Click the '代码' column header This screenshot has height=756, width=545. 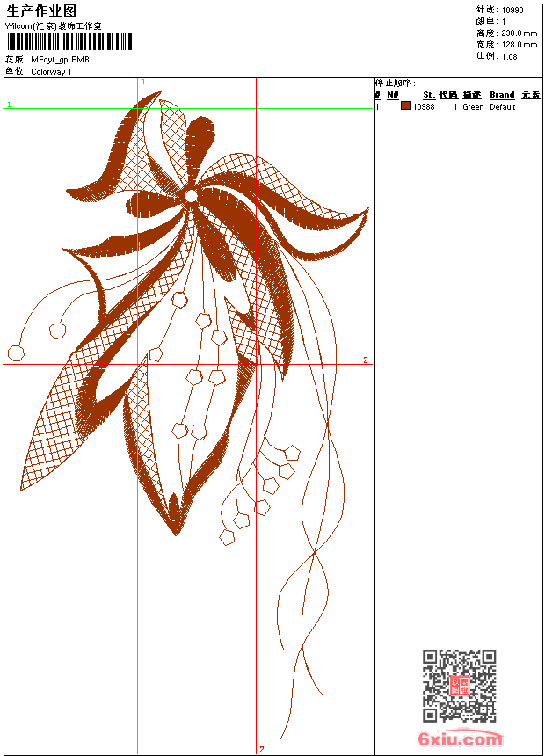click(448, 95)
